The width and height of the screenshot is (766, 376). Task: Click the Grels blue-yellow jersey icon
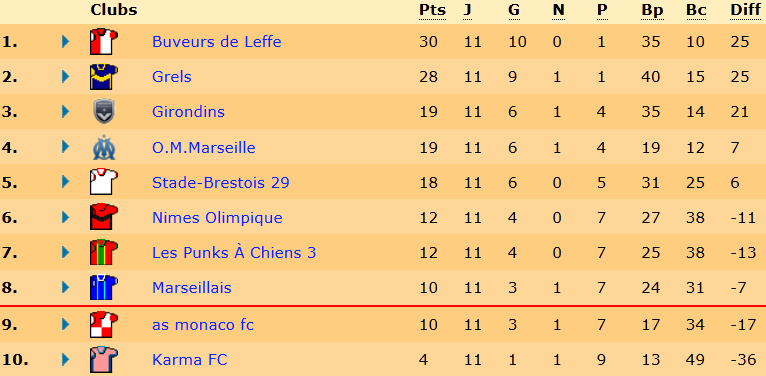104,77
